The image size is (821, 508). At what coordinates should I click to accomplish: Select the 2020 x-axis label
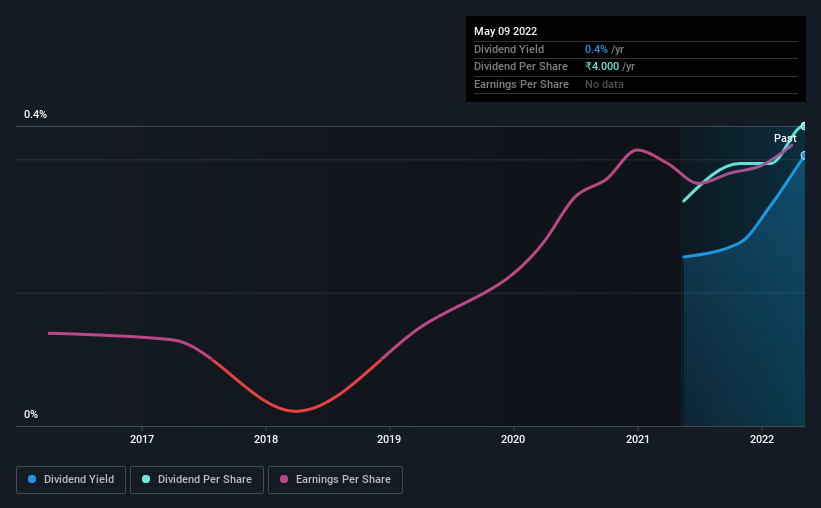coord(513,439)
